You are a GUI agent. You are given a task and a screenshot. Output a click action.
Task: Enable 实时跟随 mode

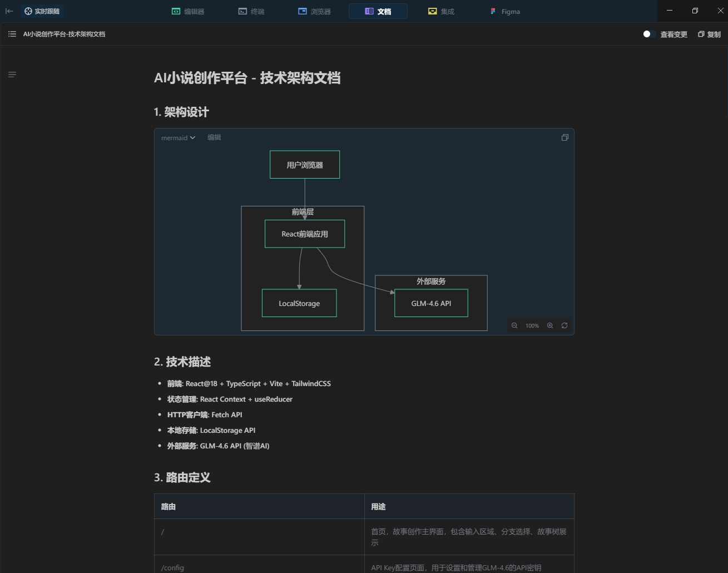pyautogui.click(x=42, y=11)
